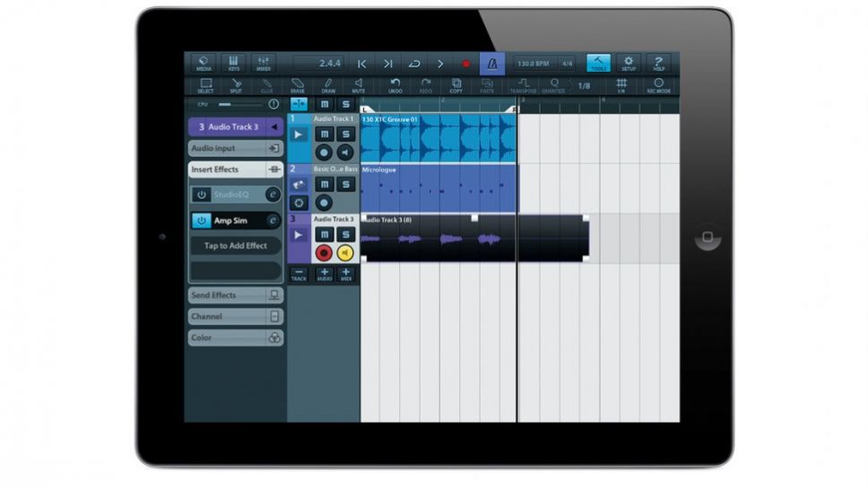Copy the selected event
The width and height of the screenshot is (868, 488).
point(456,86)
